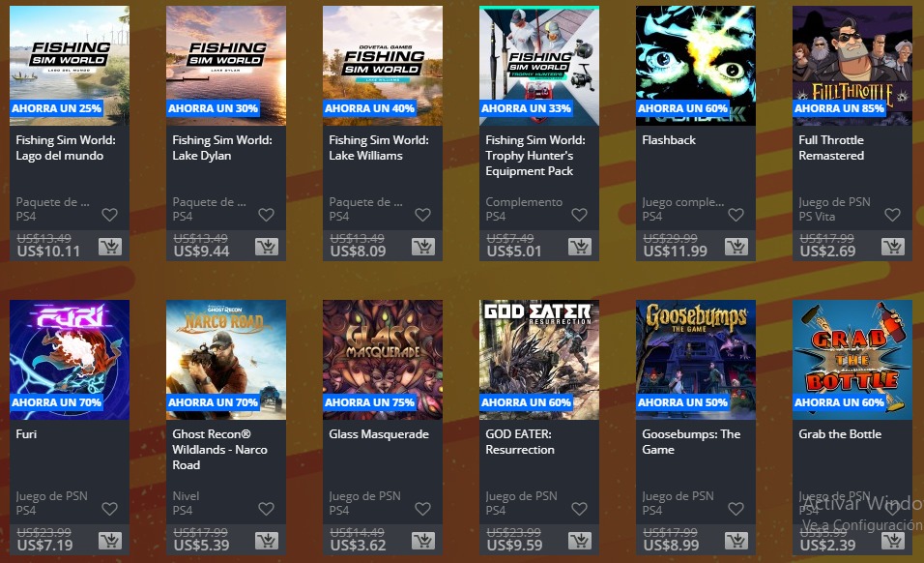
Task: Add Goosebumps: The Game to cart
Action: tap(736, 541)
